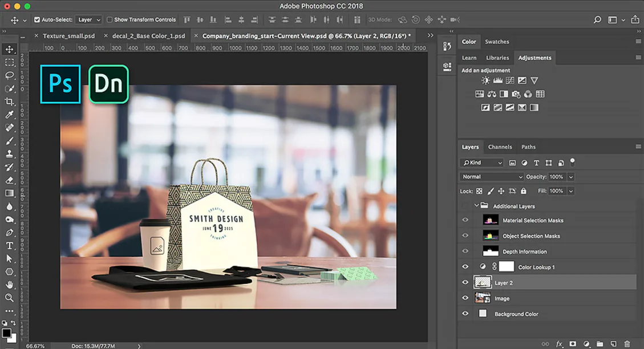Open layer styles with the fx icon
Viewport: 644px width, 349px height.
click(559, 344)
